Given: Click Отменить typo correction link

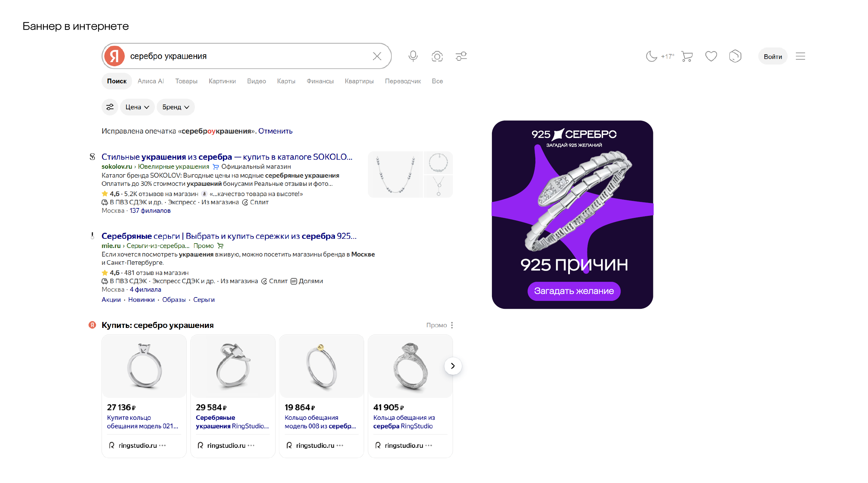Looking at the screenshot, I should [275, 131].
